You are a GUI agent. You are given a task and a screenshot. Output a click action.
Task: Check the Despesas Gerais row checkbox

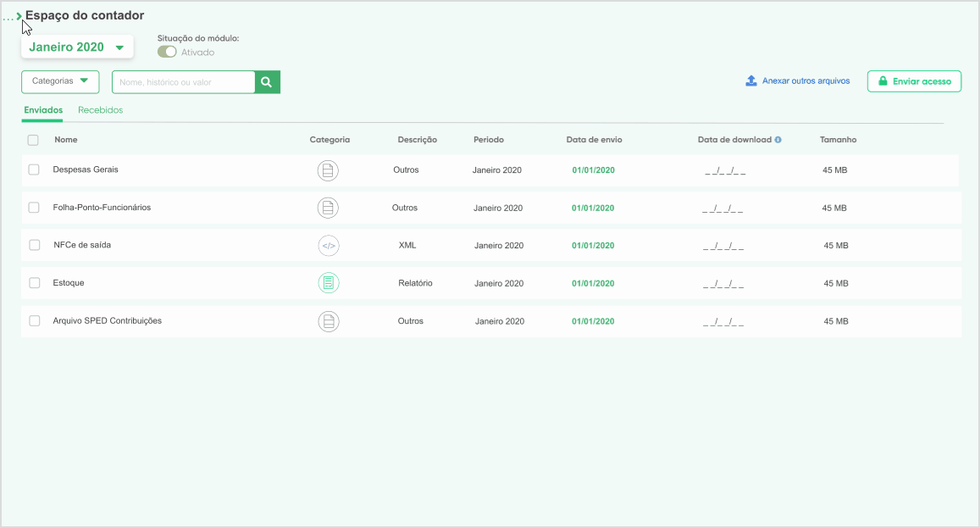34,170
